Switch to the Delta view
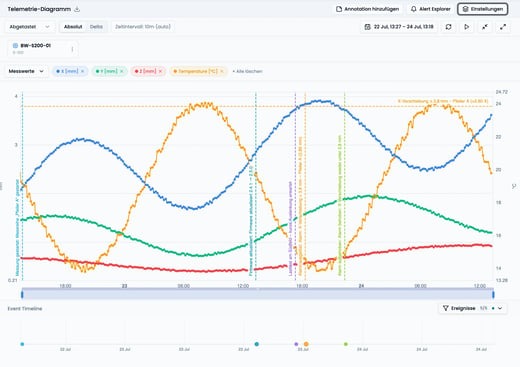520x367 pixels. 96,27
